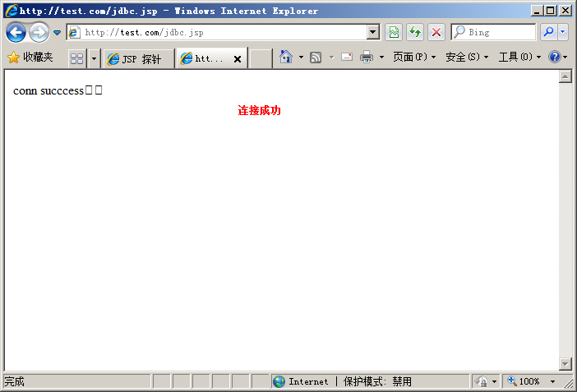Toggle the Compatibility View icon
The image size is (577, 392).
pos(394,32)
